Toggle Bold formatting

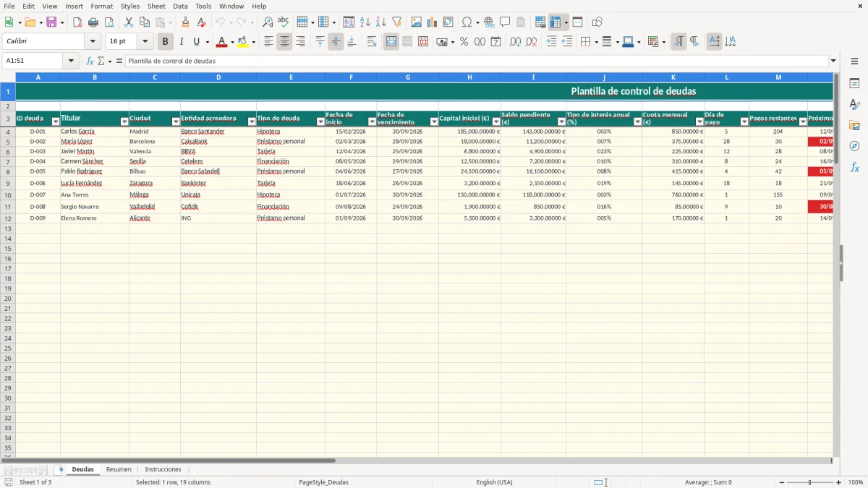tap(166, 42)
